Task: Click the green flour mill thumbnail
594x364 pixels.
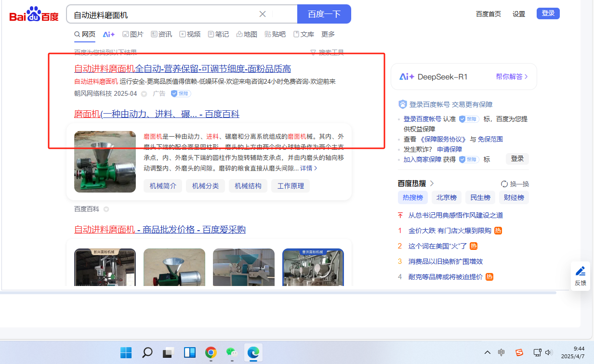Action: (x=105, y=162)
